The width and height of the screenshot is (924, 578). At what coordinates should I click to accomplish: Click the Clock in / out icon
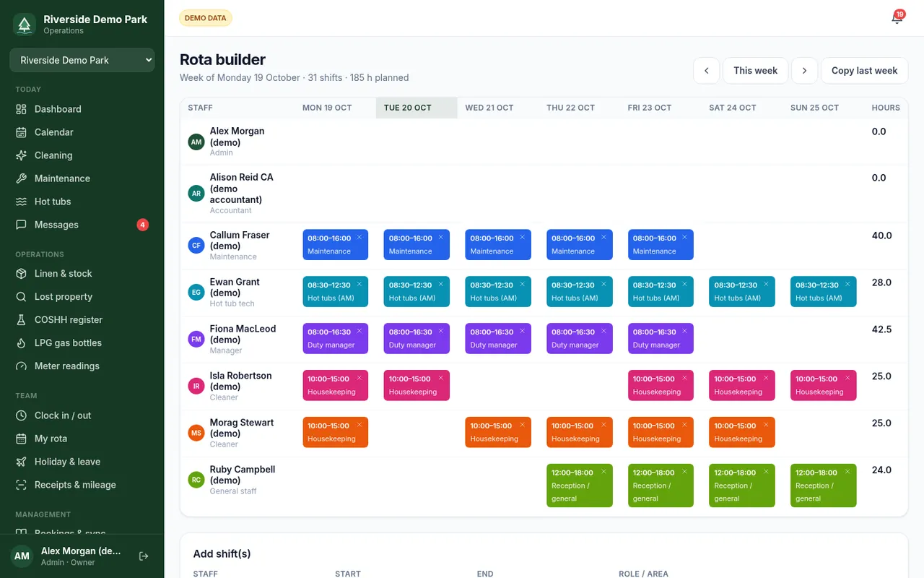coord(21,415)
